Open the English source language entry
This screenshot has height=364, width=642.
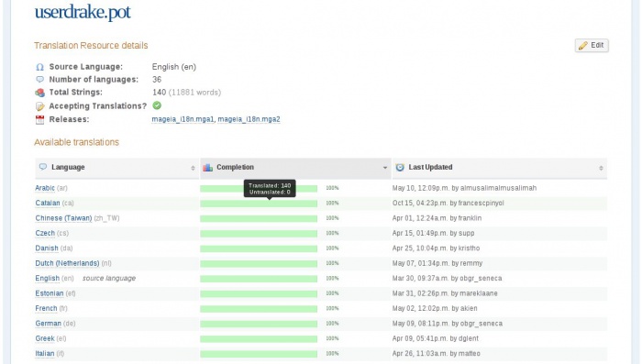click(x=48, y=279)
